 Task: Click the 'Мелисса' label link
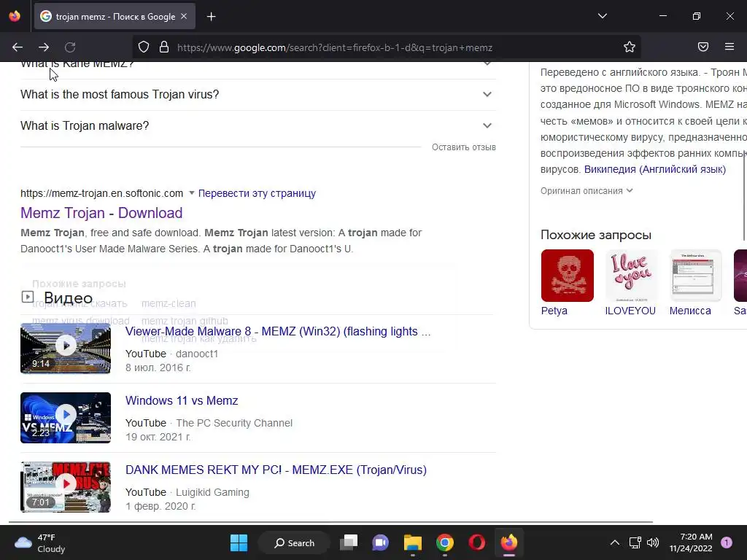click(690, 311)
